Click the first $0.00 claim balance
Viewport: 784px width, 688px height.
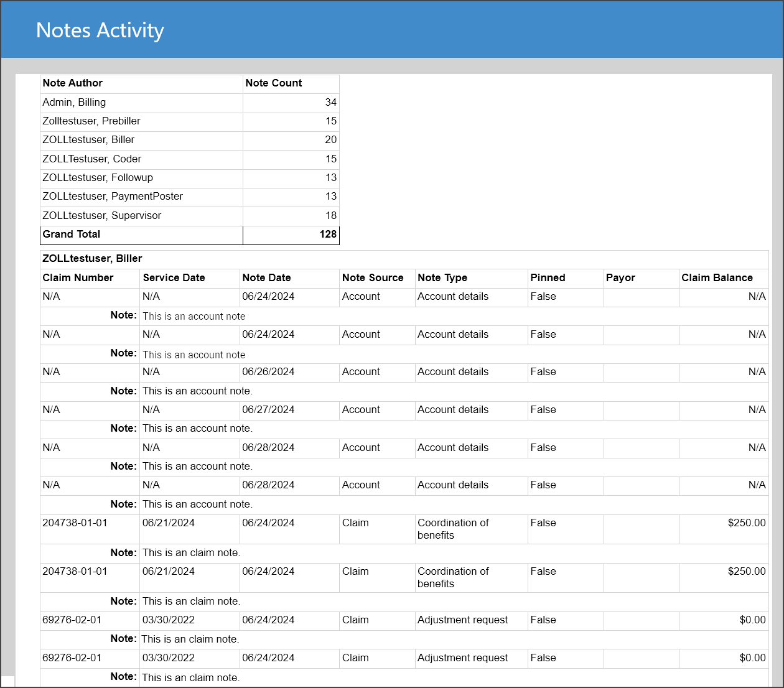tap(752, 620)
